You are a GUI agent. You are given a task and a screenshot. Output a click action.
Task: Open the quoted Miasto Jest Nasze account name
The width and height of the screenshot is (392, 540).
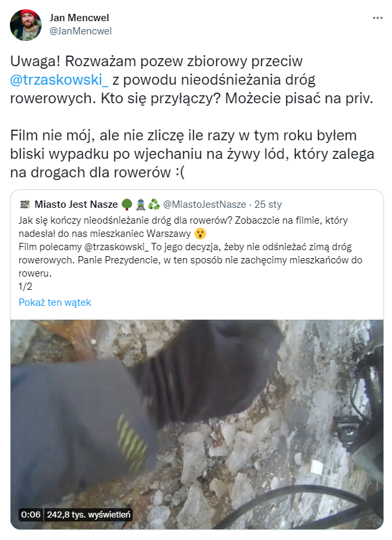pyautogui.click(x=76, y=204)
